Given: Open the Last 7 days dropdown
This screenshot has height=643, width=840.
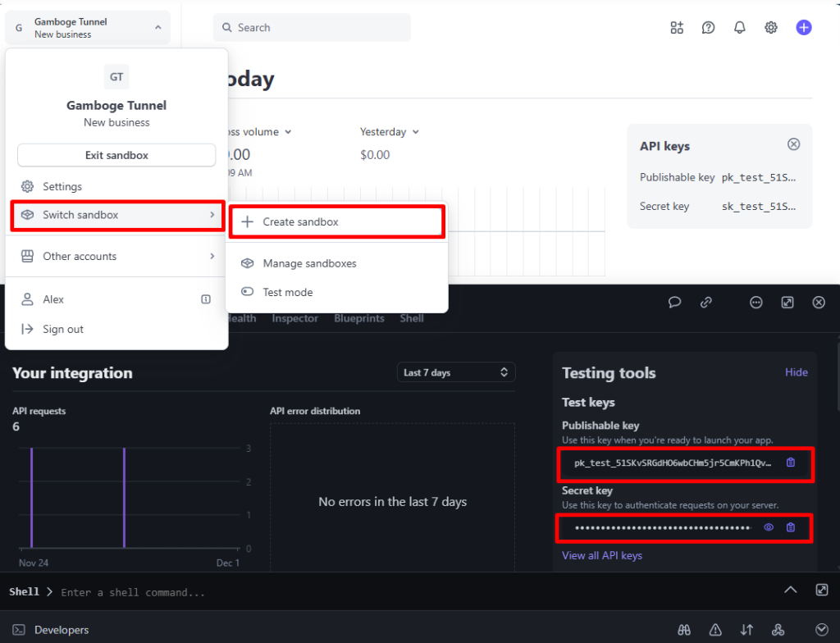Looking at the screenshot, I should (456, 372).
